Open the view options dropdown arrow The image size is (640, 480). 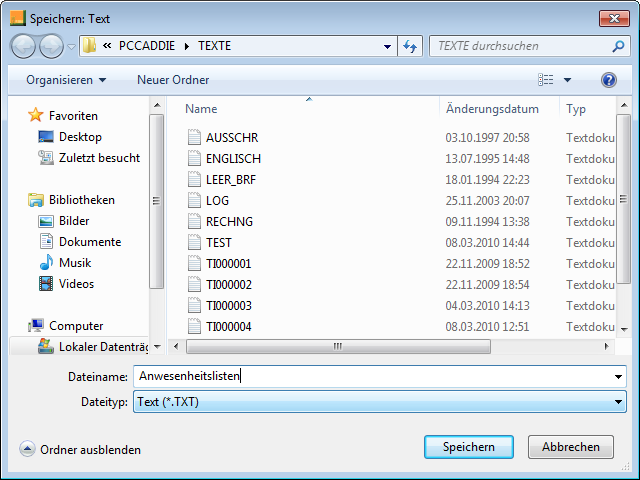(567, 80)
